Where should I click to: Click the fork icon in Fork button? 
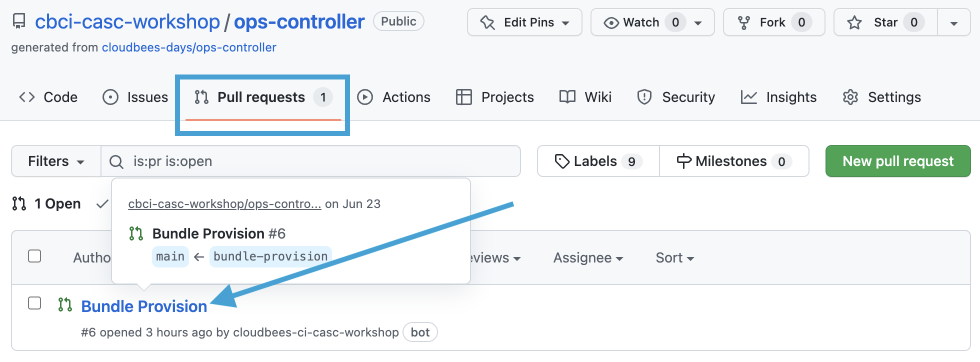tap(744, 22)
